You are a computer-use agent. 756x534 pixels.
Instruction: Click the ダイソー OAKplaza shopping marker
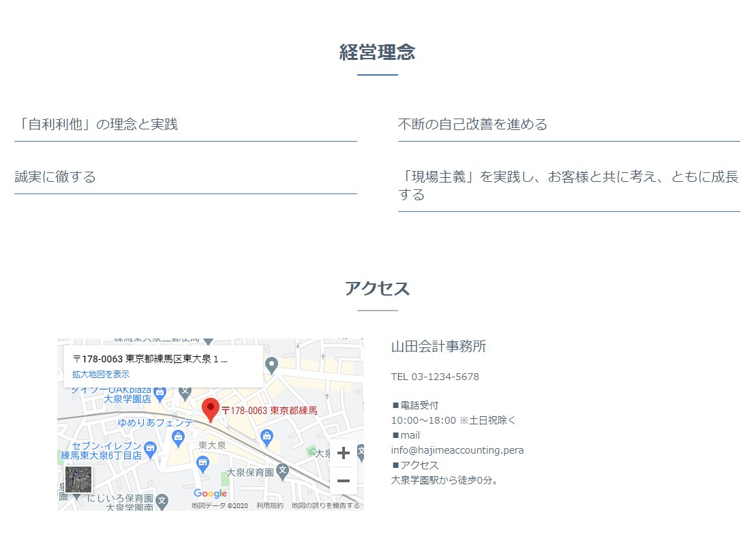click(x=160, y=393)
